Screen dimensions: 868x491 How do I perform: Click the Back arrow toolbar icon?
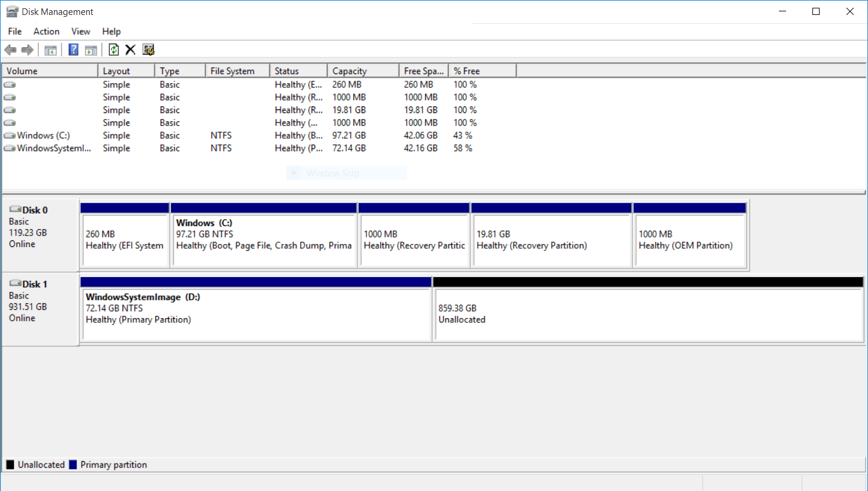(10, 50)
